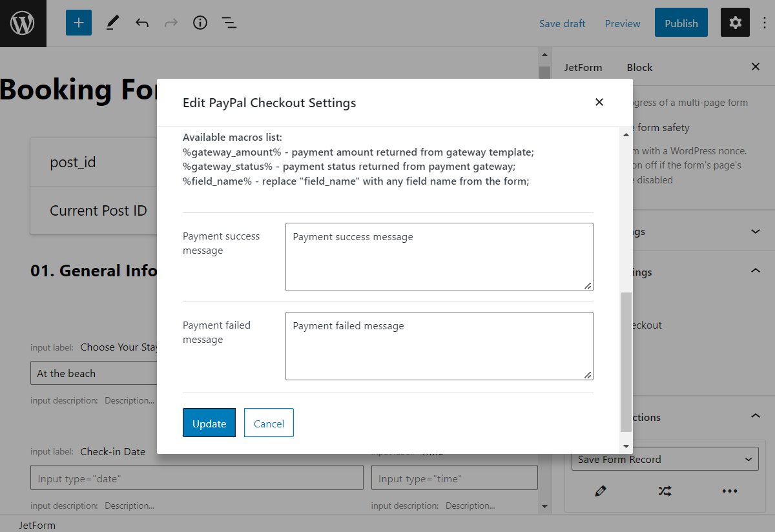The height and width of the screenshot is (532, 775).
Task: Open the block inserter
Action: coord(78,22)
